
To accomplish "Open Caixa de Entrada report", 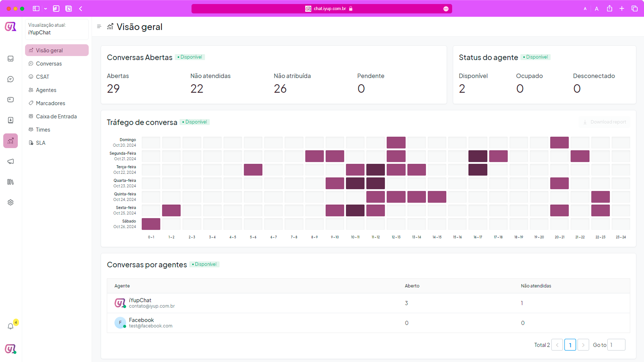I will pos(56,116).
